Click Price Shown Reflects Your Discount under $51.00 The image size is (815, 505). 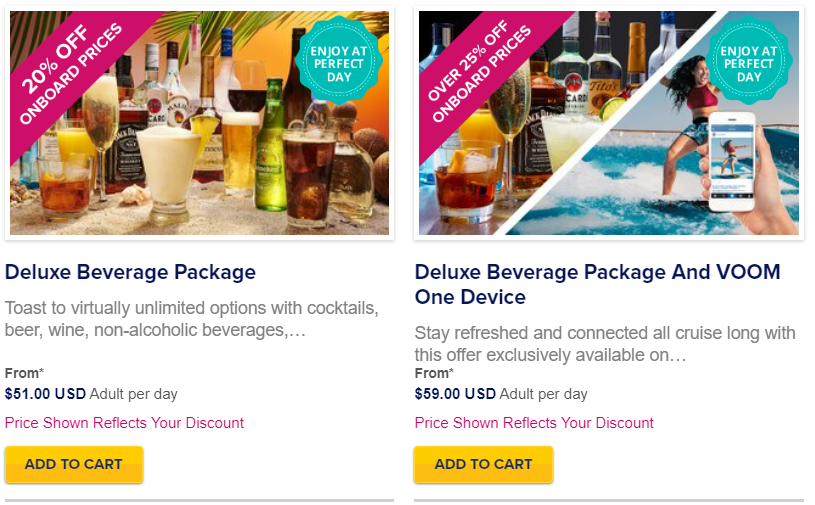pos(124,422)
